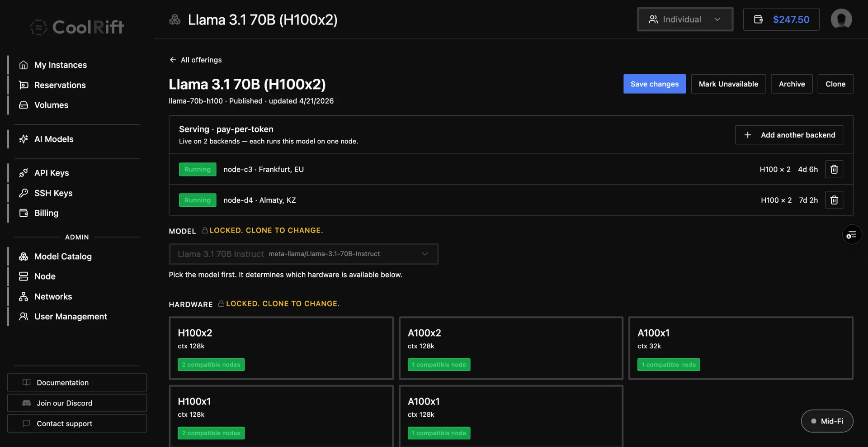
Task: Open Reservations from sidebar
Action: point(60,85)
